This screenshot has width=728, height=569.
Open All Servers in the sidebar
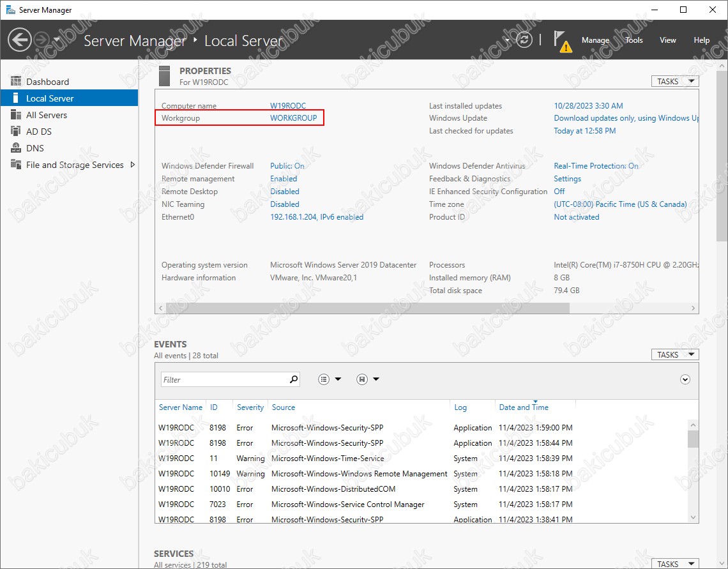69,115
